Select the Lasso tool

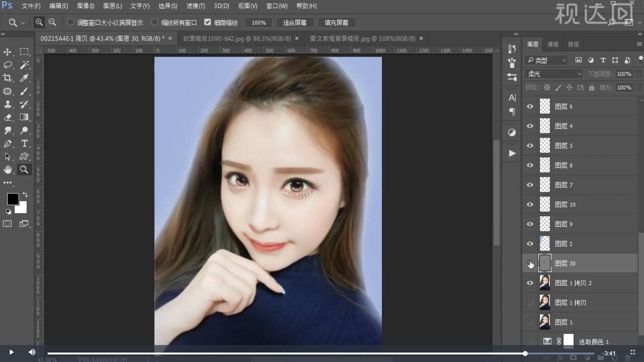click(x=8, y=65)
